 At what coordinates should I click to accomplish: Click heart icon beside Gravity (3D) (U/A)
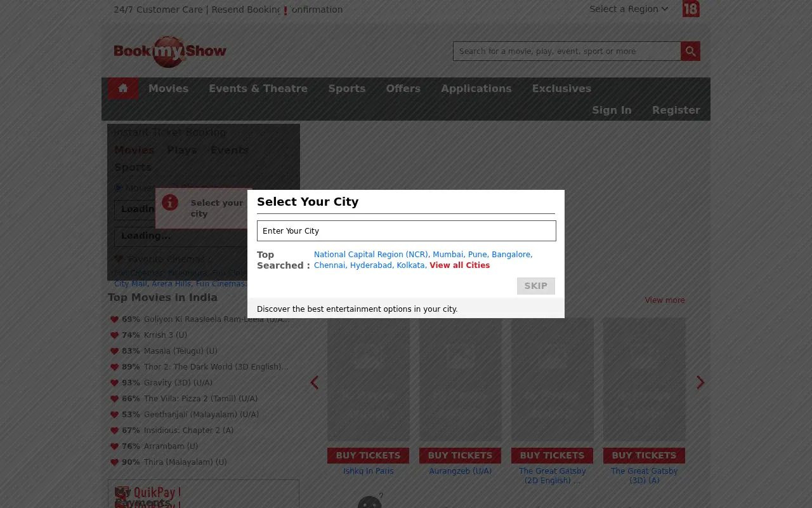point(114,383)
